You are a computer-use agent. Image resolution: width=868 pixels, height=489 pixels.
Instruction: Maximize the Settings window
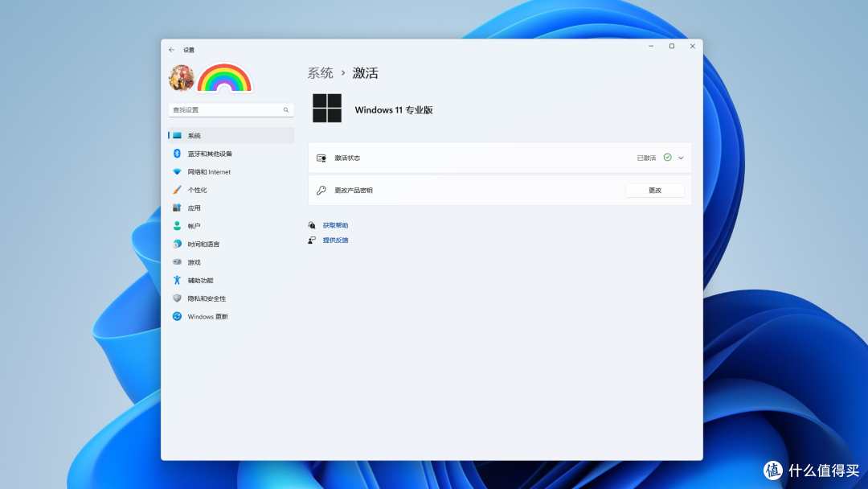[x=672, y=47]
